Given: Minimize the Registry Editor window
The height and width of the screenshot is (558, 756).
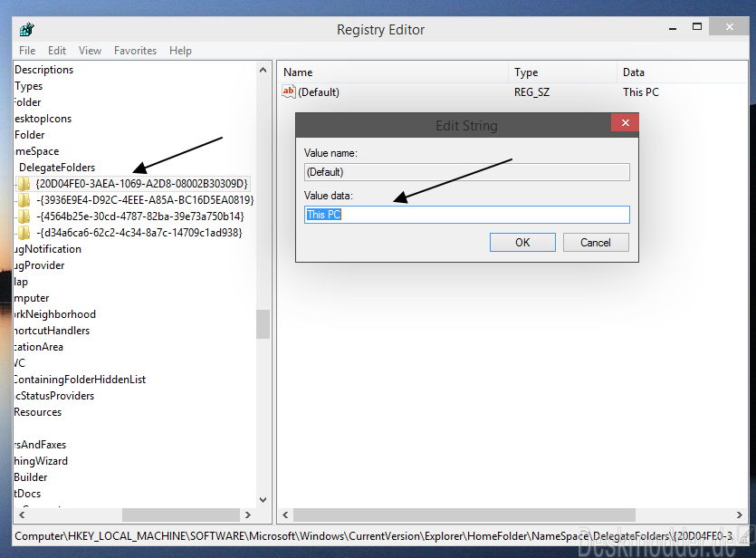Looking at the screenshot, I should coord(673,29).
